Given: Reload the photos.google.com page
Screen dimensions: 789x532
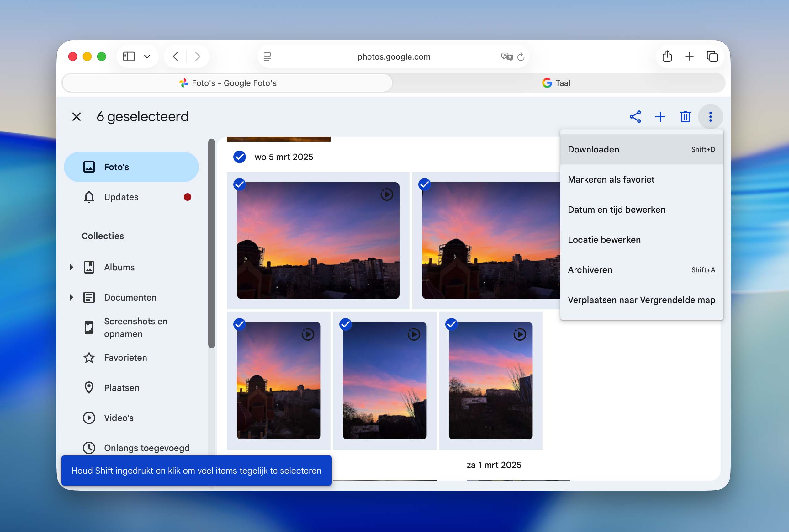Looking at the screenshot, I should (521, 56).
